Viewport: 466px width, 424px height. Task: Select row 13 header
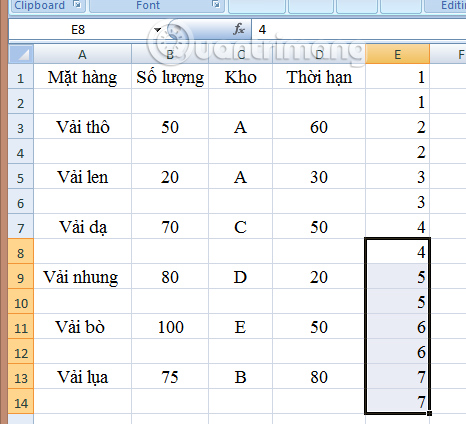(x=21, y=376)
